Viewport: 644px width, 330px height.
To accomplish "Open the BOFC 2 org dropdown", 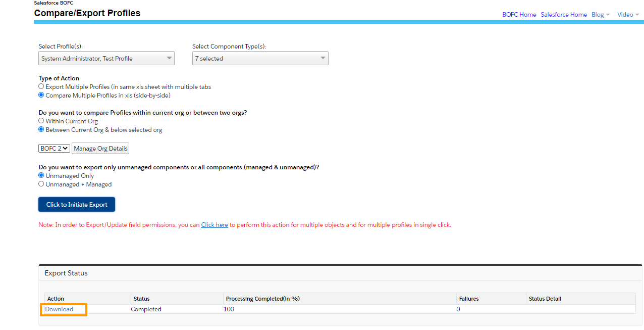I will point(55,148).
